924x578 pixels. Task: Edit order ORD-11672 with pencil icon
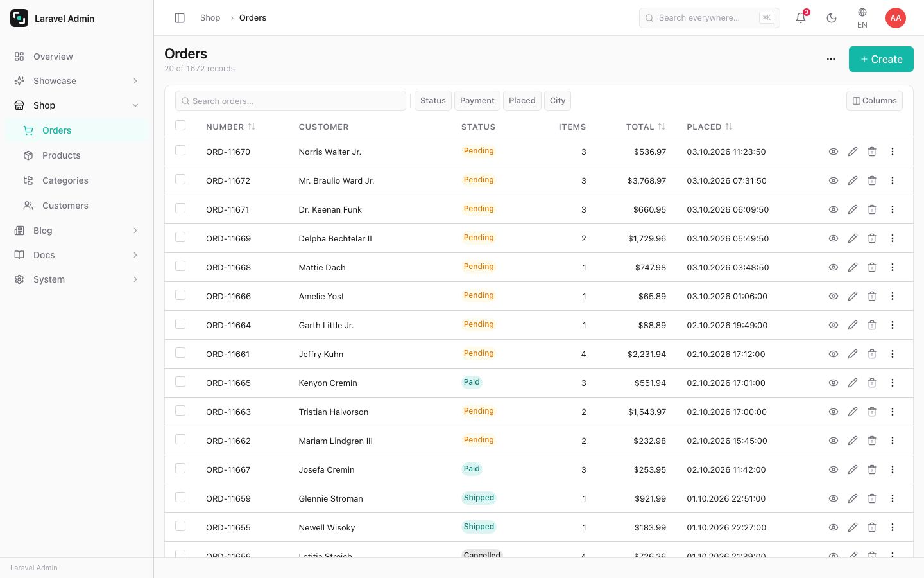coord(853,180)
